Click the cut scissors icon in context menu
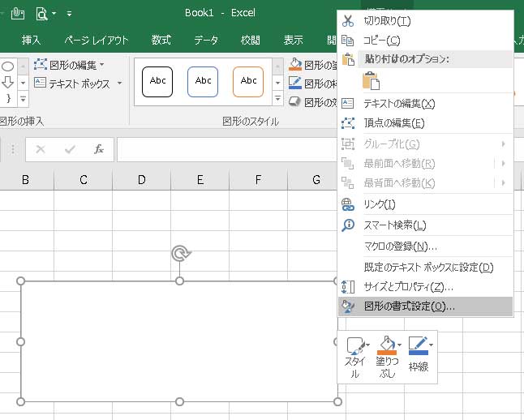524x420 pixels. [348, 21]
